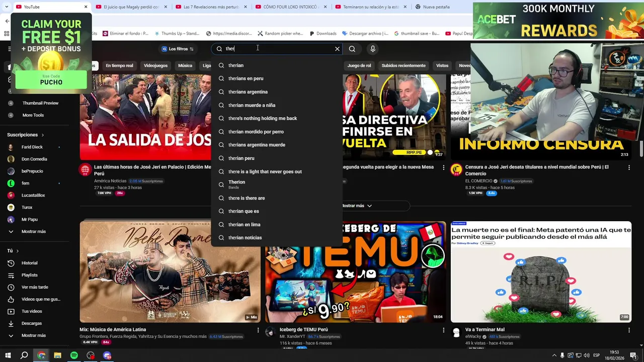Play the Va a Terminar Mal R.I.P. thumbnail
The image size is (644, 362).
click(x=541, y=271)
